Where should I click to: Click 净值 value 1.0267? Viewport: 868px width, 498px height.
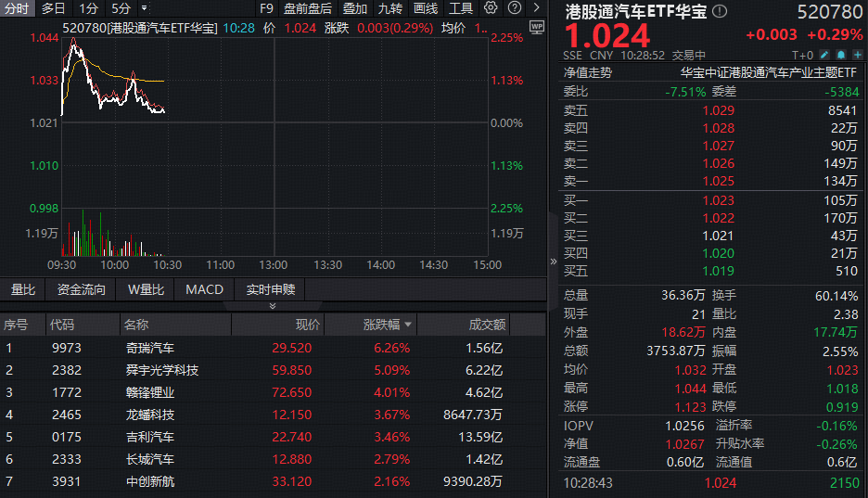(684, 444)
